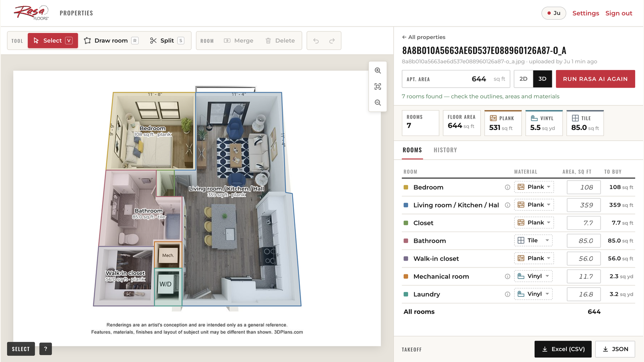Viewport: 644px width, 362px height.
Task: Click Bedroom yellow color swatch
Action: (406, 187)
